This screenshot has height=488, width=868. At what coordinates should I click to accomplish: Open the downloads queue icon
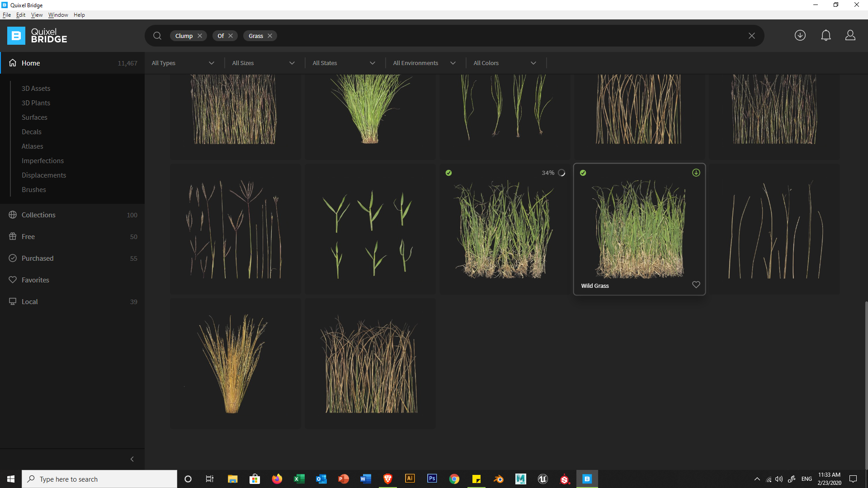point(800,35)
